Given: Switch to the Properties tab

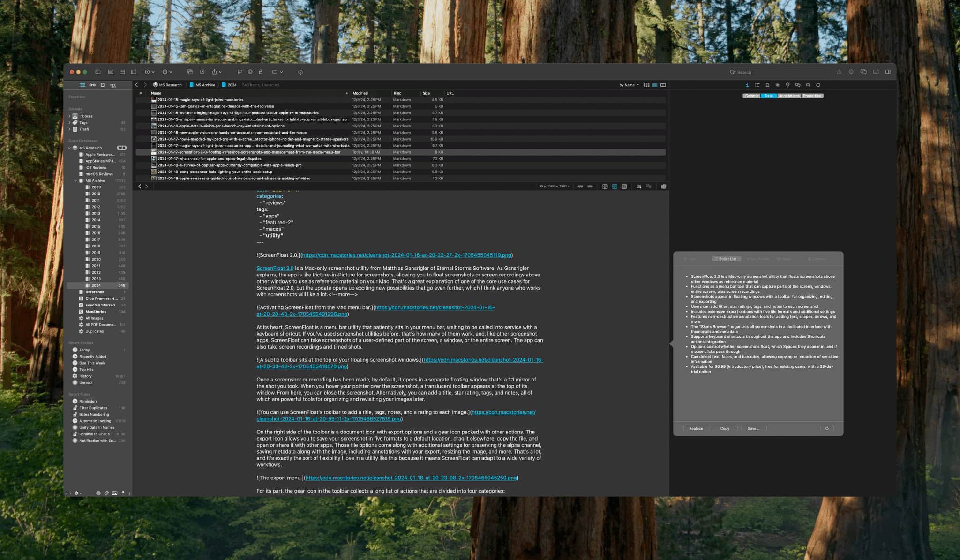Looking at the screenshot, I should (812, 96).
